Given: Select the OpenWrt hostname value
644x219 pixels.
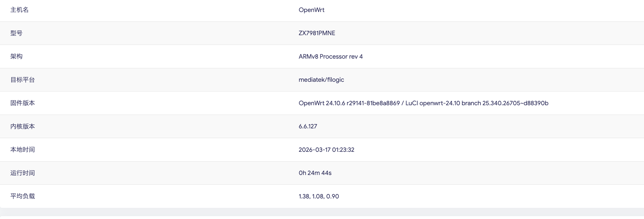Looking at the screenshot, I should (311, 10).
